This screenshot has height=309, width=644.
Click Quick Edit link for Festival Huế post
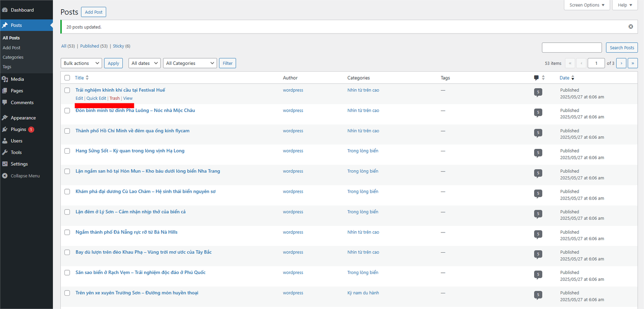(x=96, y=98)
